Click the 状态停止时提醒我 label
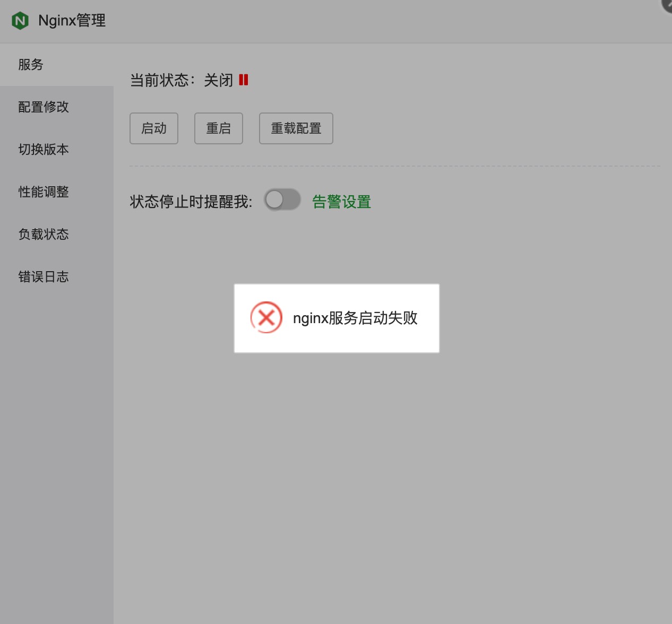 point(191,202)
